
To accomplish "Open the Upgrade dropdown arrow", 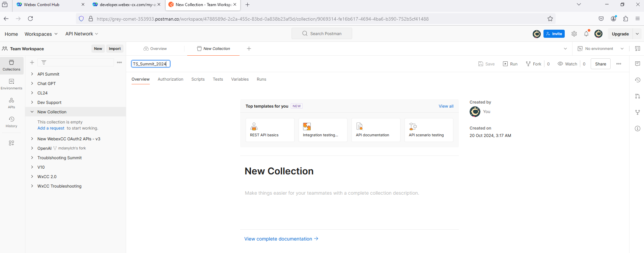I will click(x=637, y=34).
